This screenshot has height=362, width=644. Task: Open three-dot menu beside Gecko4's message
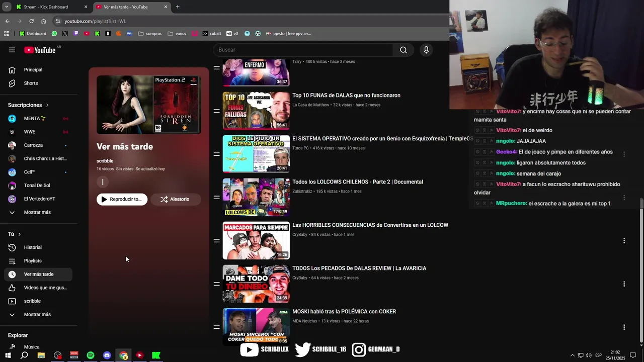[624, 154]
